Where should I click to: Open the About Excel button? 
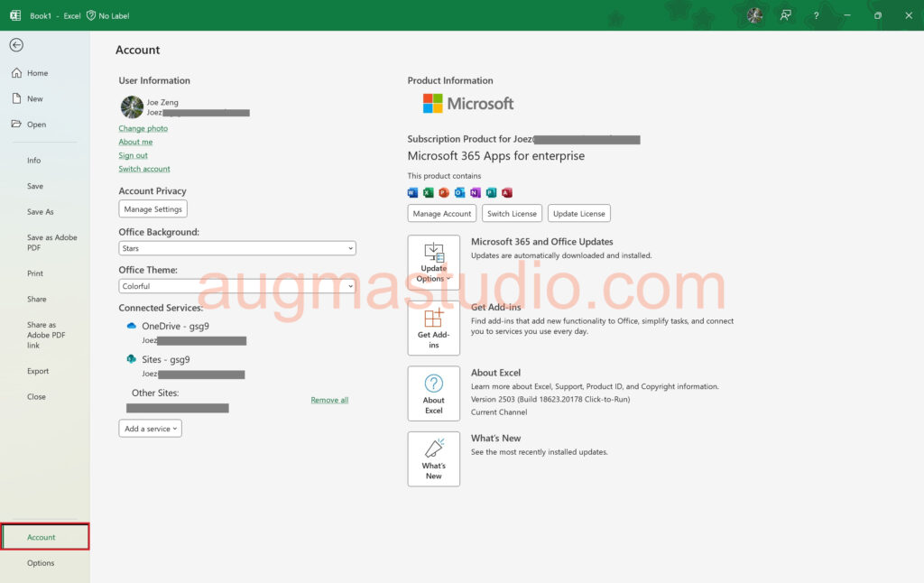(x=434, y=393)
